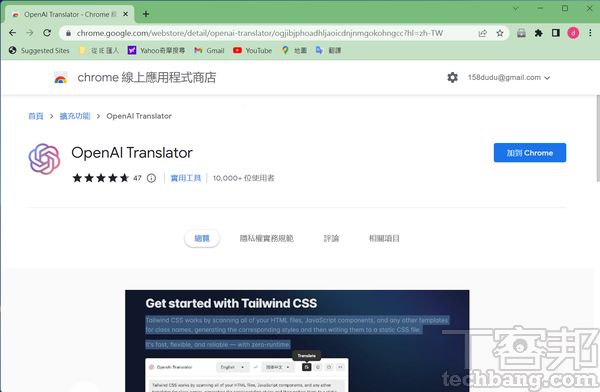The height and width of the screenshot is (392, 600).
Task: Open the YouTube bookmark
Action: (253, 50)
